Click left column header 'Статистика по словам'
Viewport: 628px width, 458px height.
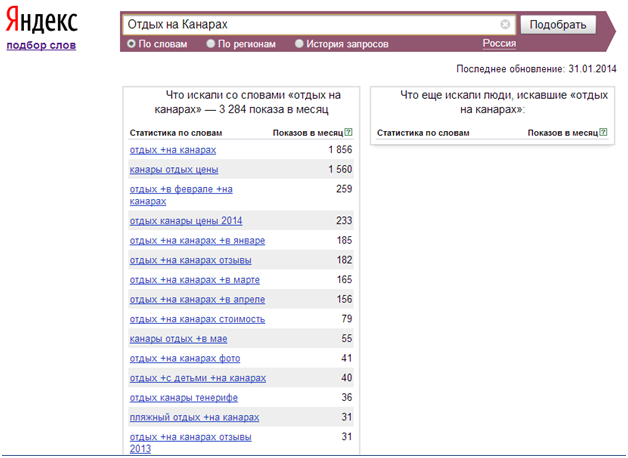(176, 133)
